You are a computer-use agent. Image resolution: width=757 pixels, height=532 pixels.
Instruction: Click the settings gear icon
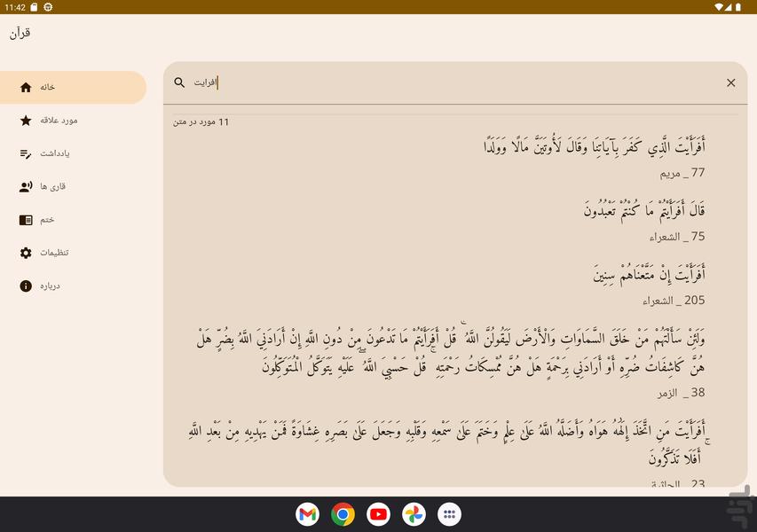26,253
